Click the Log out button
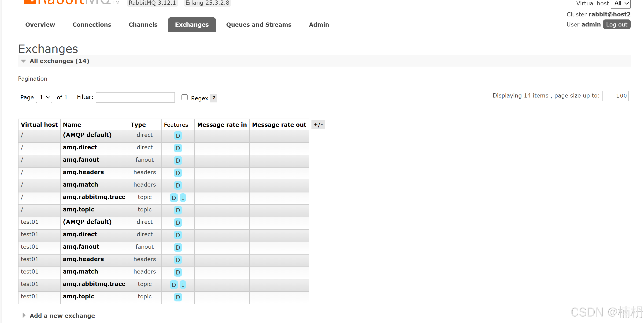 [616, 25]
